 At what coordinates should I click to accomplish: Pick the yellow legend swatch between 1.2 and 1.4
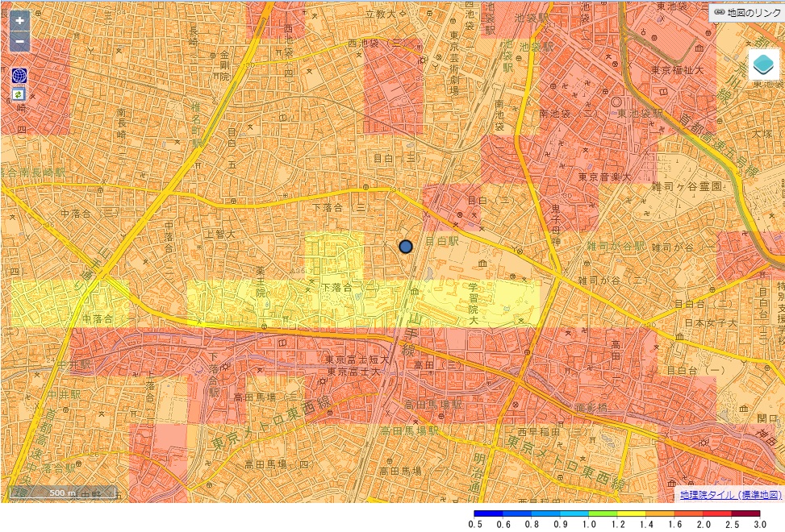click(632, 513)
